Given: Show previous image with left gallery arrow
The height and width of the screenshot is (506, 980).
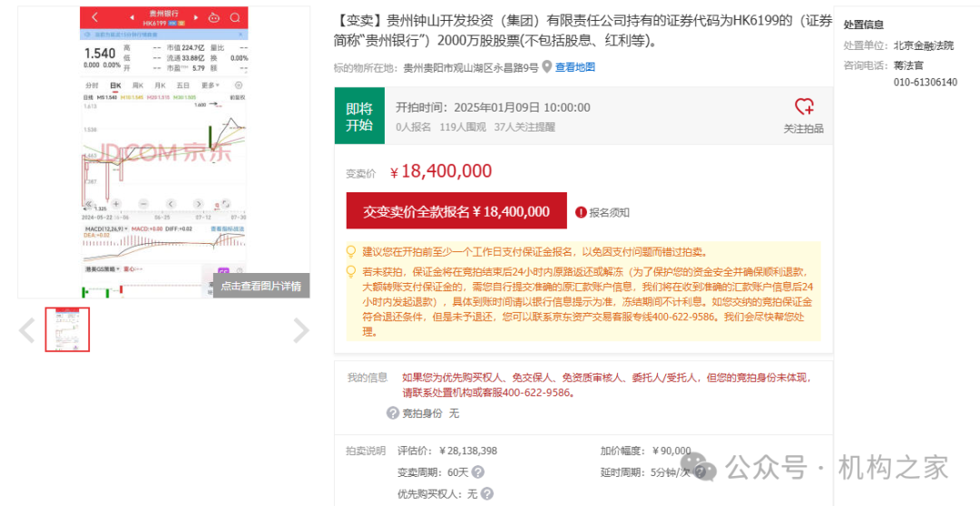Looking at the screenshot, I should point(27,330).
